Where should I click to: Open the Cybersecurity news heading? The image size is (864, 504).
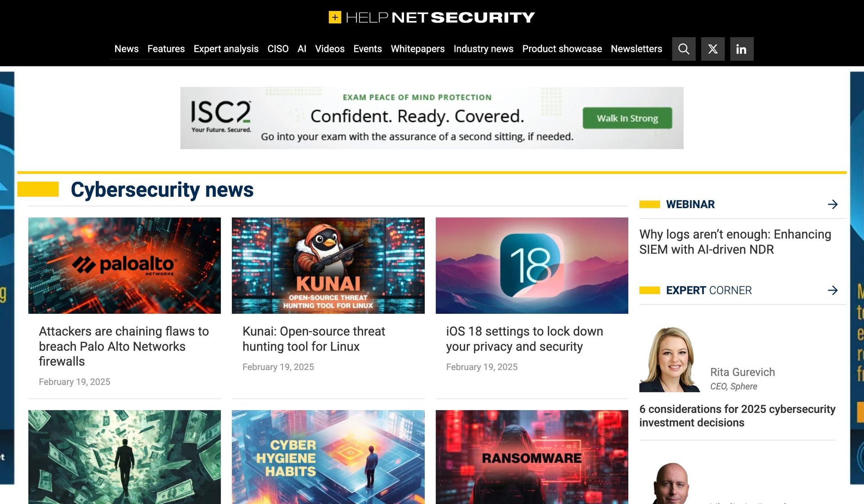(x=162, y=190)
